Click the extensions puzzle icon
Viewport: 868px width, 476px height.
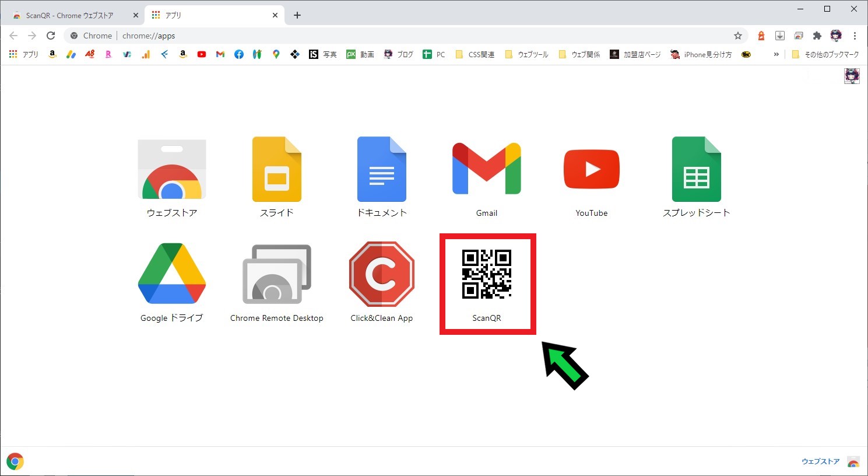817,36
